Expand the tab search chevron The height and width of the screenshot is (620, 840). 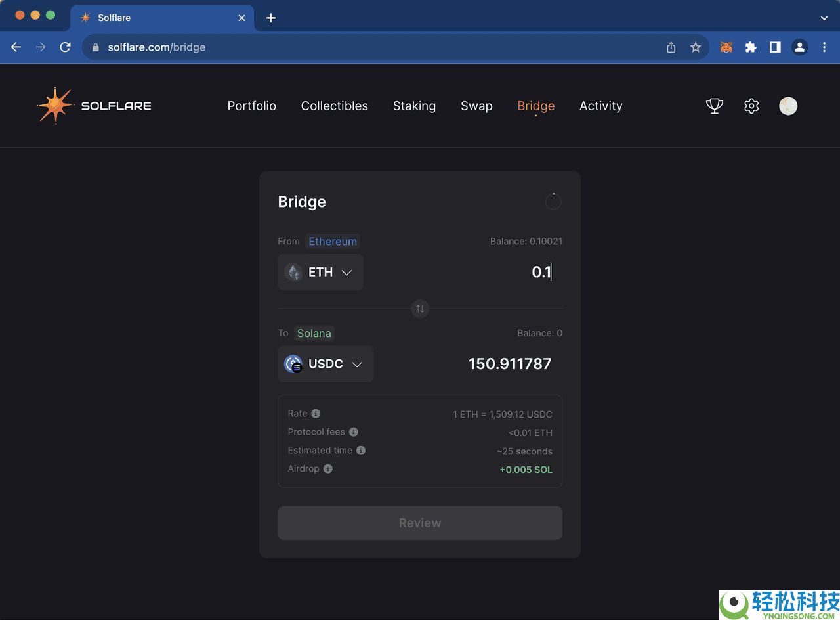click(824, 18)
